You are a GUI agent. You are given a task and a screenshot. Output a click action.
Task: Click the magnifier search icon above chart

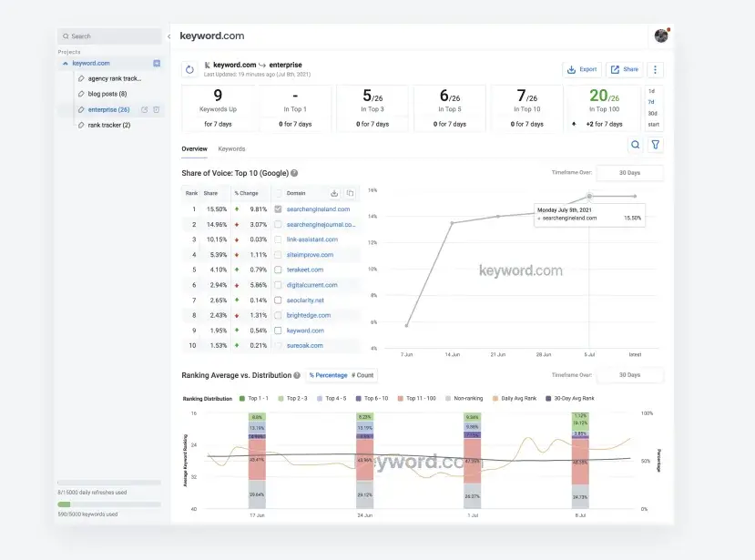(x=636, y=144)
